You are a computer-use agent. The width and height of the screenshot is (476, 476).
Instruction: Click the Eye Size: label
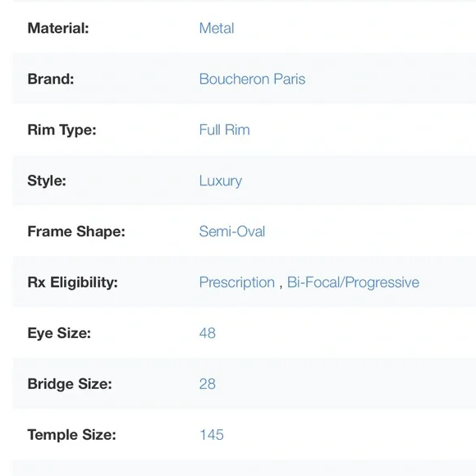59,334
